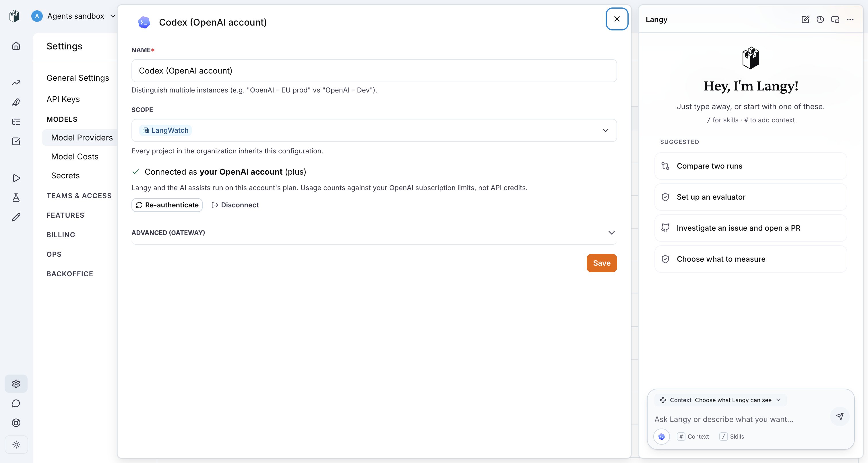Expand the Ops settings section
Image resolution: width=868 pixels, height=463 pixels.
pos(54,254)
